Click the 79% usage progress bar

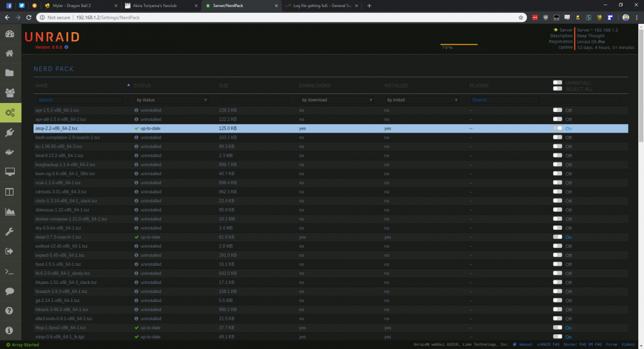[x=459, y=44]
